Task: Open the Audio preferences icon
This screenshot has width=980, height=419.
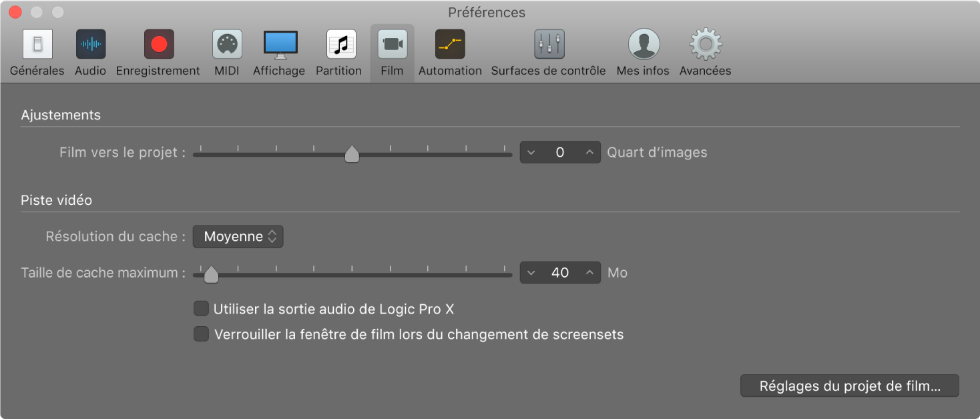Action: pos(90,43)
